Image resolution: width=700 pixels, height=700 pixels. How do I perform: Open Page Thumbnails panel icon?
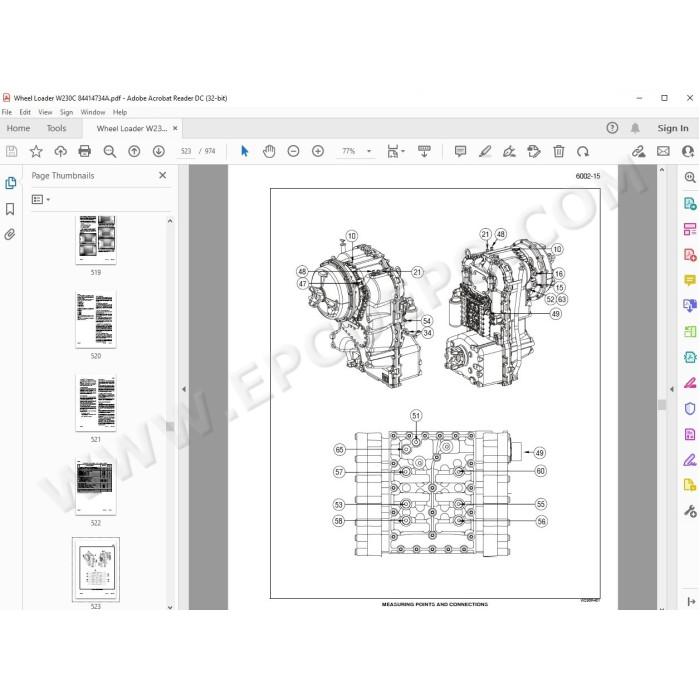(x=10, y=183)
